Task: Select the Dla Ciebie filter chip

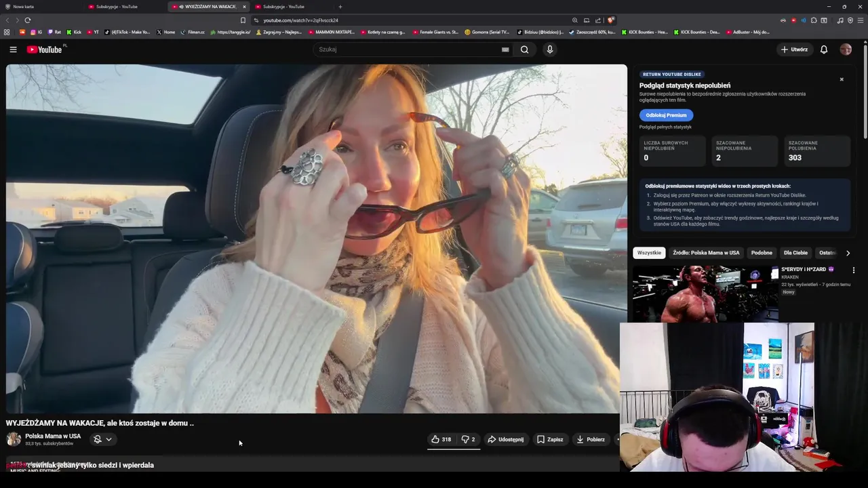Action: coord(795,253)
